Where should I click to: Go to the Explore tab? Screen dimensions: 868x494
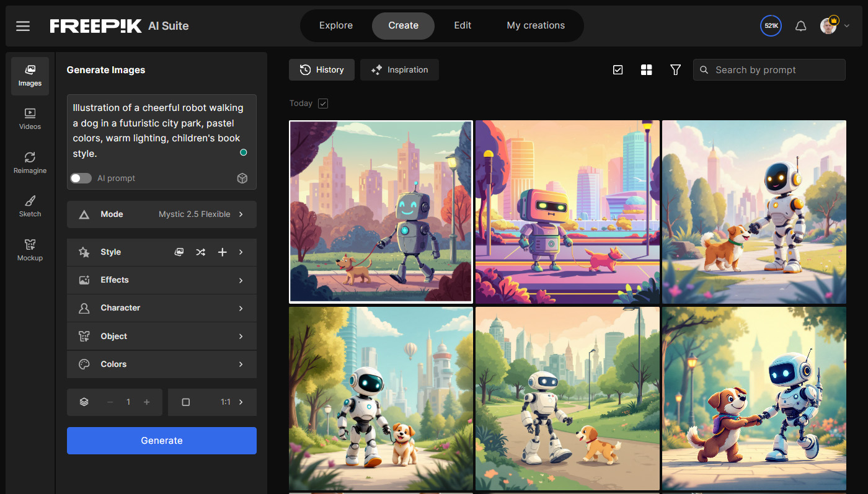point(336,25)
